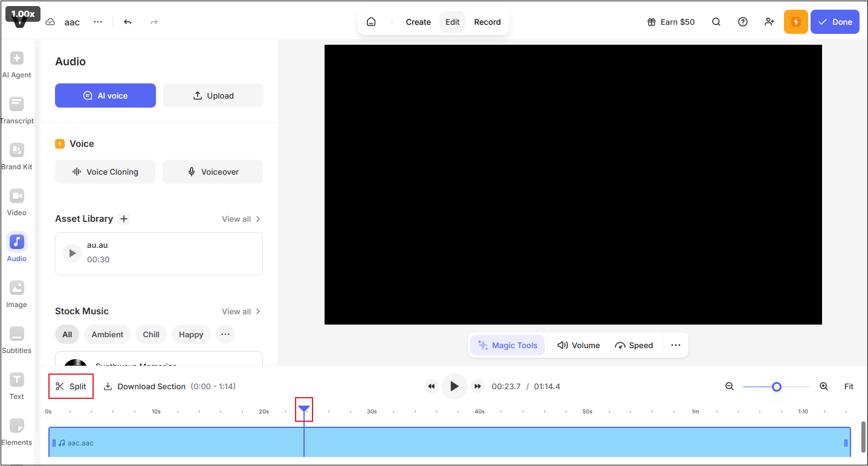Screen dimensions: 868x466
Task: Open the Speed control
Action: click(634, 345)
